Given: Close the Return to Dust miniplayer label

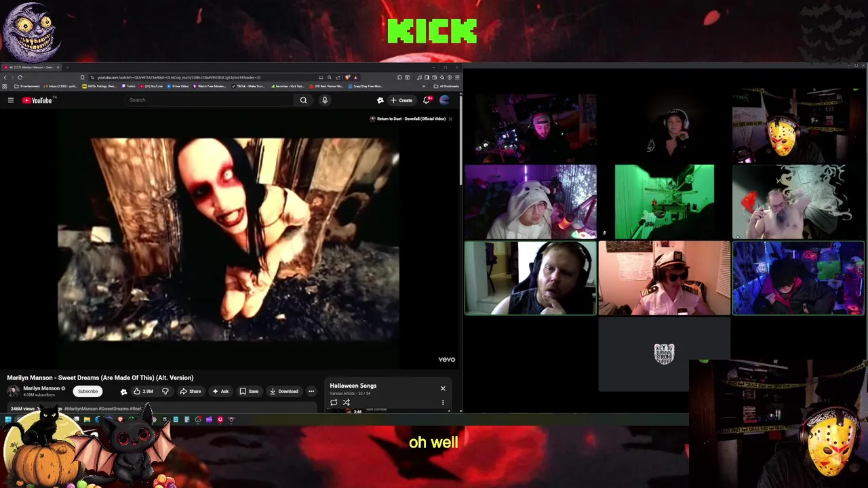Looking at the screenshot, I should [450, 119].
